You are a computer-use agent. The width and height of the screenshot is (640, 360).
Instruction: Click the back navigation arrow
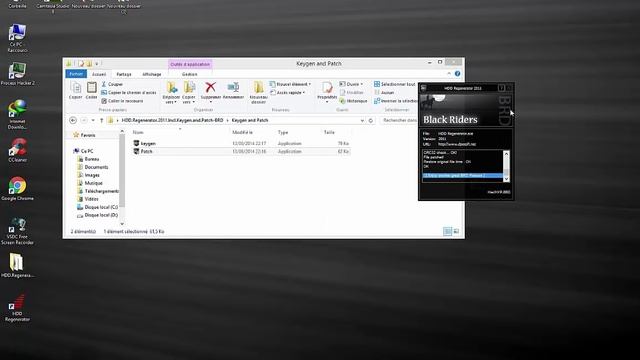point(73,120)
